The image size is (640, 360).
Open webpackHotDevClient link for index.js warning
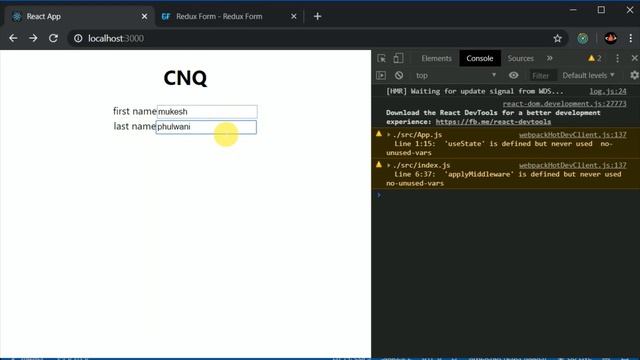[573, 165]
